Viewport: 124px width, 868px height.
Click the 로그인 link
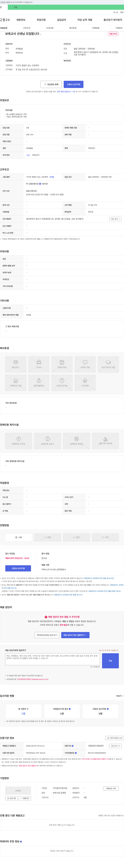coord(116,12)
